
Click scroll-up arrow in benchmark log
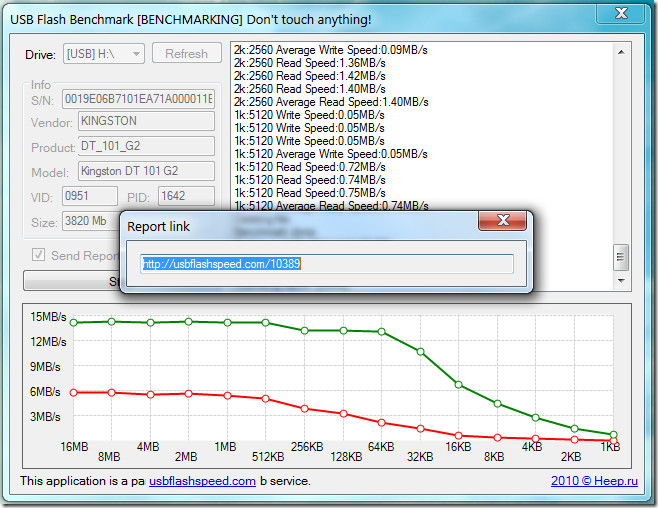click(622, 50)
